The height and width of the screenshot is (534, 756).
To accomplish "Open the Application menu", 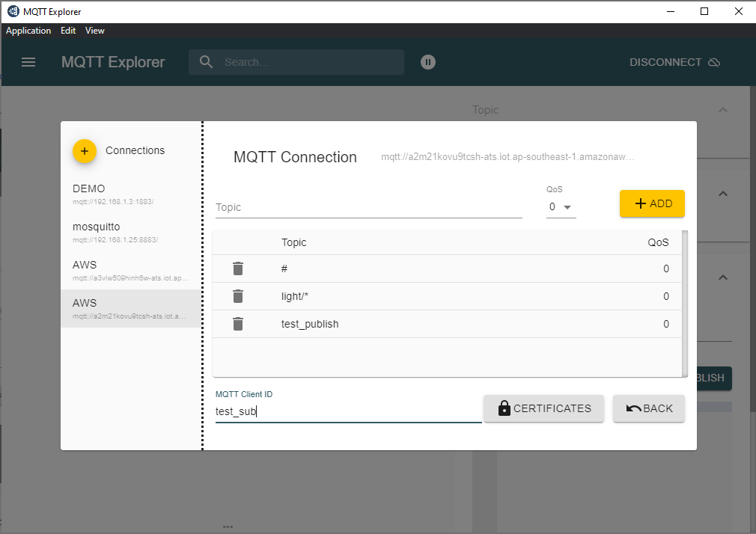I will (x=28, y=31).
